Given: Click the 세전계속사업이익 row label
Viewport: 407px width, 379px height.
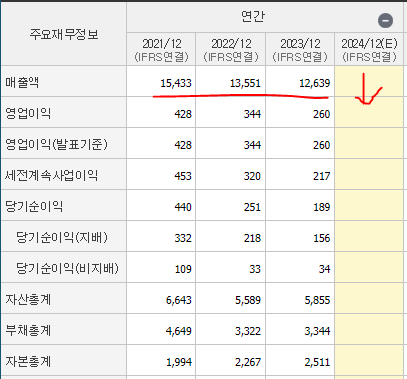Looking at the screenshot, I should [x=51, y=175].
